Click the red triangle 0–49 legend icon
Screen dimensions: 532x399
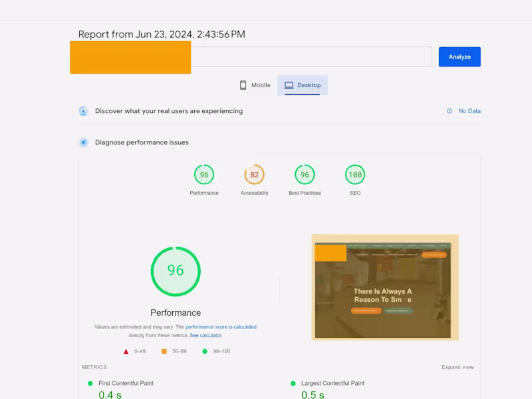pyautogui.click(x=126, y=352)
